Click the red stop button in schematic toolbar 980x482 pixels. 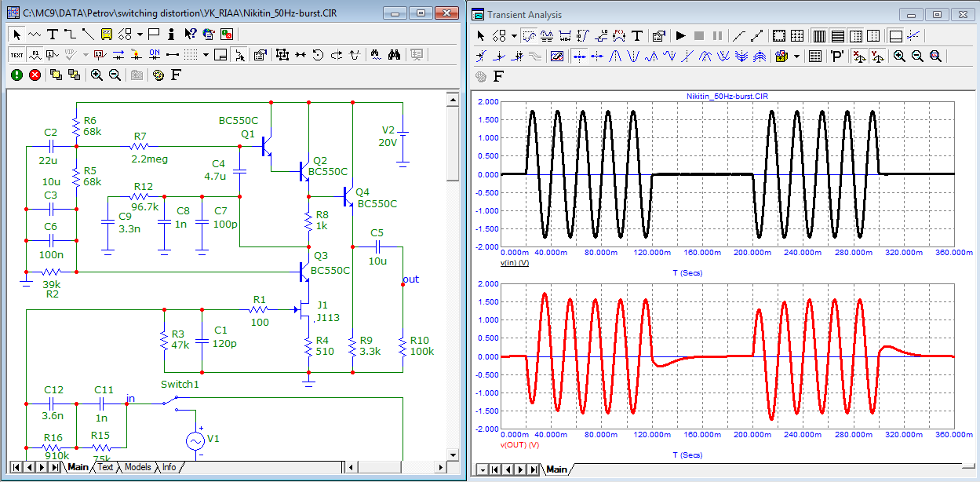click(35, 75)
